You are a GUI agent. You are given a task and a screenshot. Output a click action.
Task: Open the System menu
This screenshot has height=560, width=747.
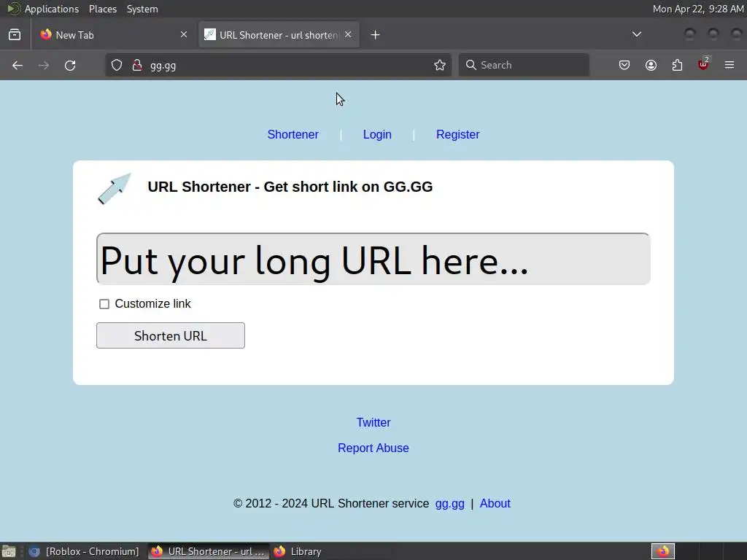point(142,9)
